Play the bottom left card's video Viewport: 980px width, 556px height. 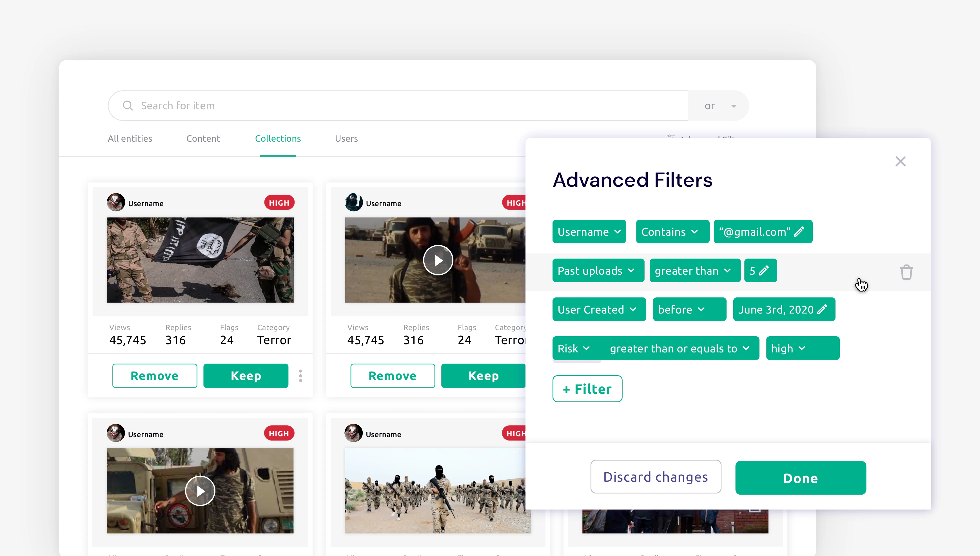(200, 491)
